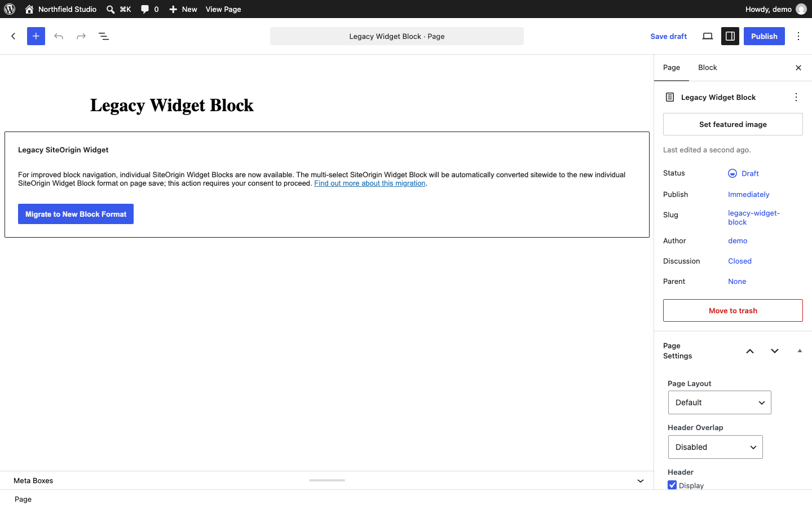812x508 pixels.
Task: Move Page Settings panel down
Action: pos(775,351)
